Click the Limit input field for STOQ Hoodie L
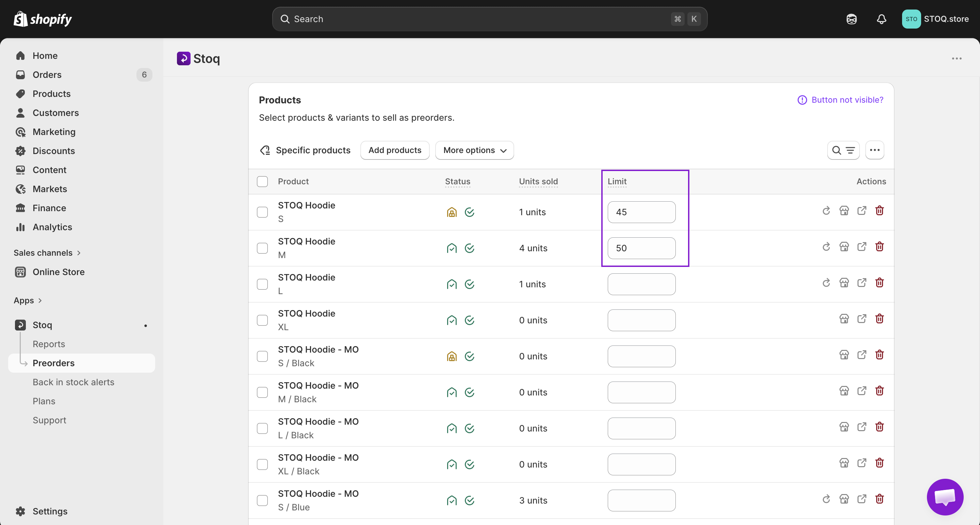980x525 pixels. (x=641, y=284)
